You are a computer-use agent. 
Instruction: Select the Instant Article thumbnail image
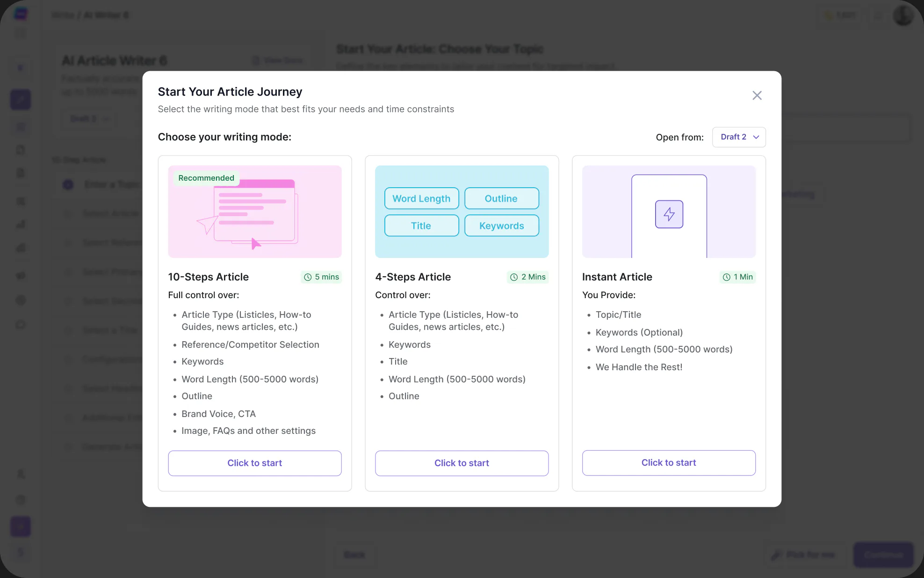[669, 212]
